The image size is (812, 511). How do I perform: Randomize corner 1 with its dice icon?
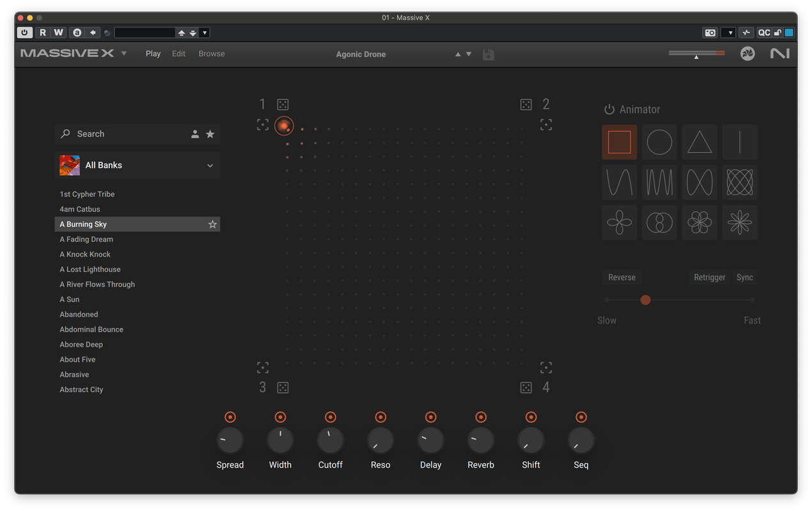click(283, 104)
